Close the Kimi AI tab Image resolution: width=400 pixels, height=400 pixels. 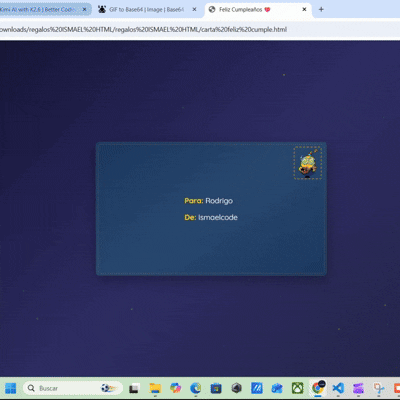coord(85,9)
